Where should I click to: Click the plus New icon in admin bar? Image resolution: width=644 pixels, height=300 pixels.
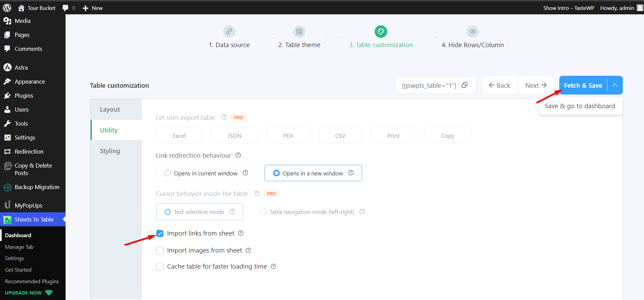click(x=86, y=8)
